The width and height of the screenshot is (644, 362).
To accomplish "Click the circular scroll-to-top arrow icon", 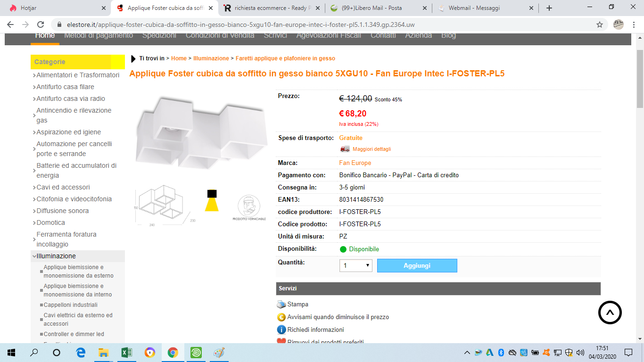I will (610, 312).
